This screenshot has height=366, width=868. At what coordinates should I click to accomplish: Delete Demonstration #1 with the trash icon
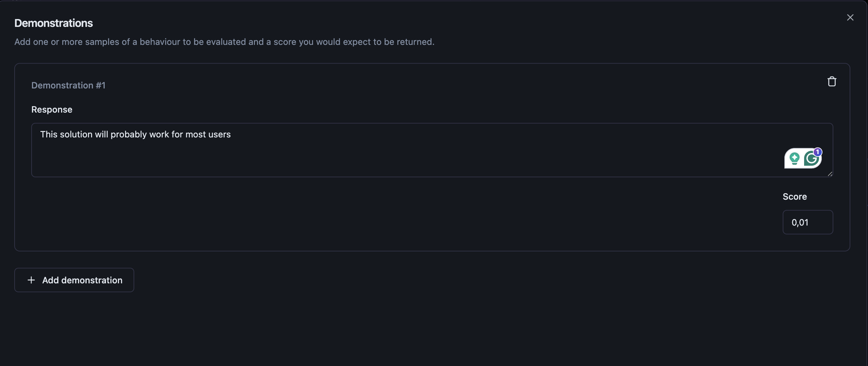pos(832,82)
